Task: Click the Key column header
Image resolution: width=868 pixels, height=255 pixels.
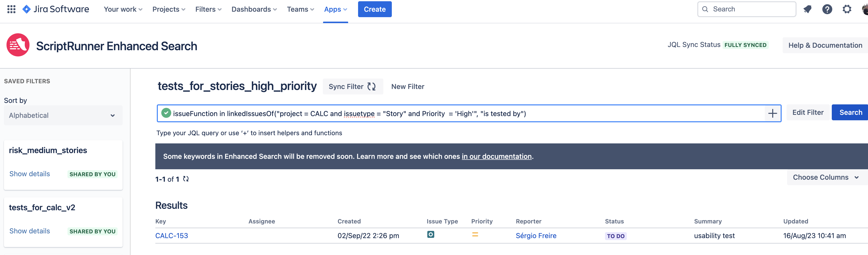Action: [161, 222]
